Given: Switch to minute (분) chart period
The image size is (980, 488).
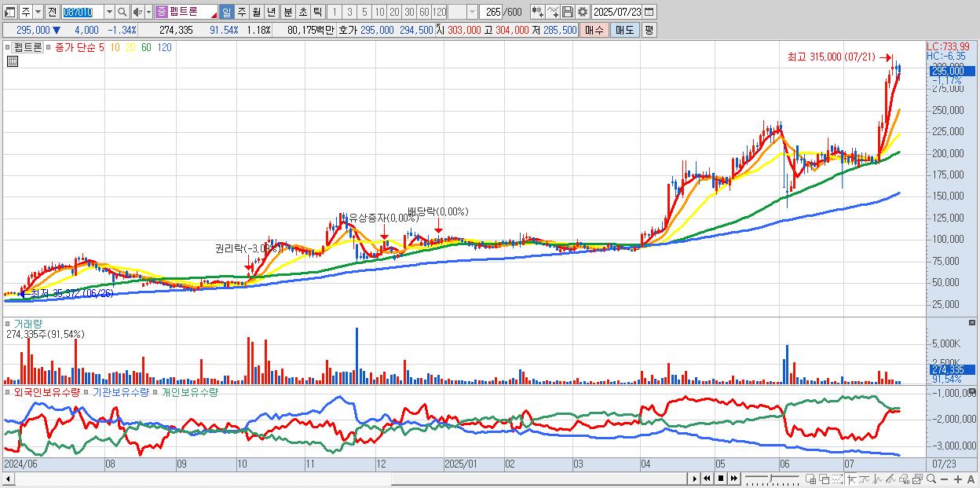Looking at the screenshot, I should pyautogui.click(x=287, y=12).
